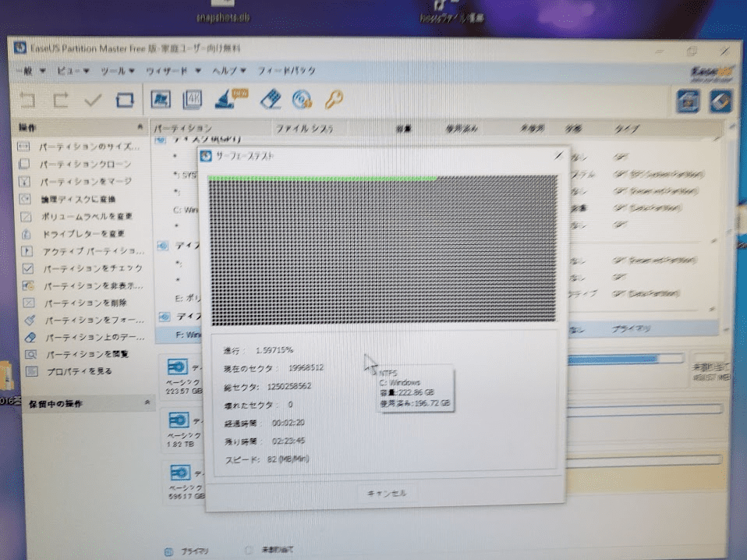Screen dimensions: 747x560
Task: Click the スピード 82 (MB/Min) value
Action: coord(288,459)
